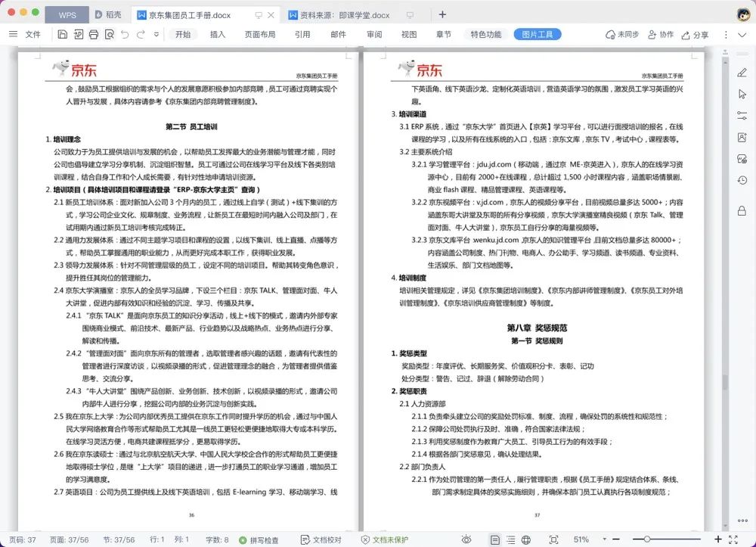This screenshot has width=756, height=547.
Task: Open the 特色功能 ribbon tab
Action: click(486, 34)
